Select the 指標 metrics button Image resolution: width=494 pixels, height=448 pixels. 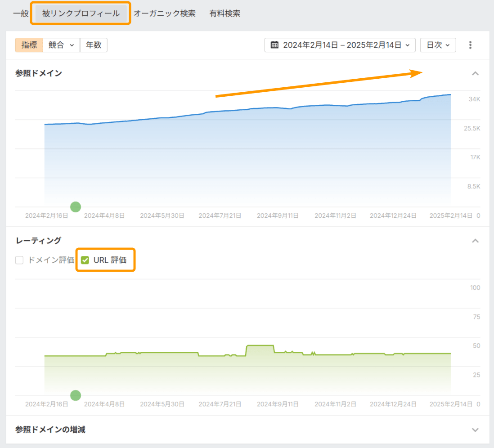pyautogui.click(x=29, y=45)
